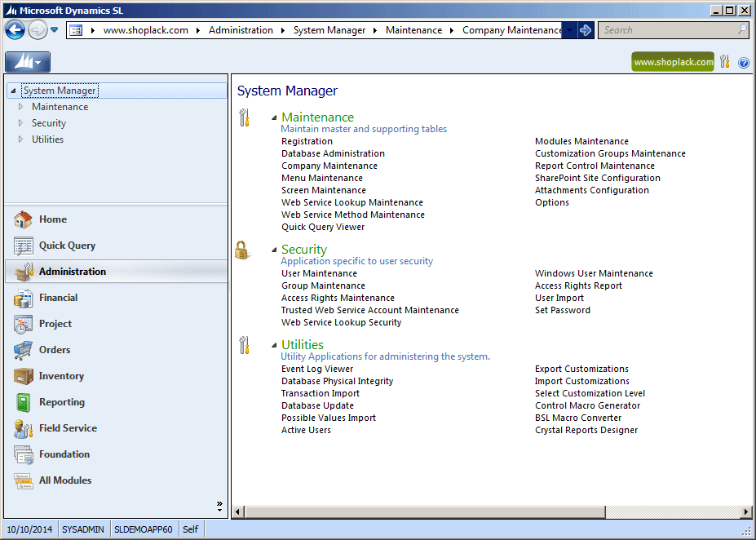Collapse the Maintenance section heading arrow
756x540 pixels.
[x=274, y=117]
